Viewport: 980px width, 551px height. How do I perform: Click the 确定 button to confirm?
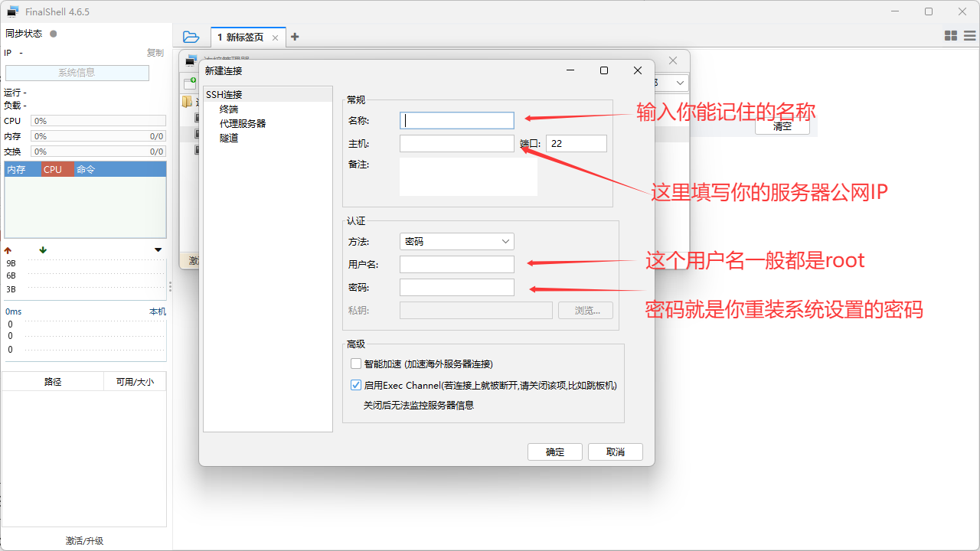coord(554,452)
